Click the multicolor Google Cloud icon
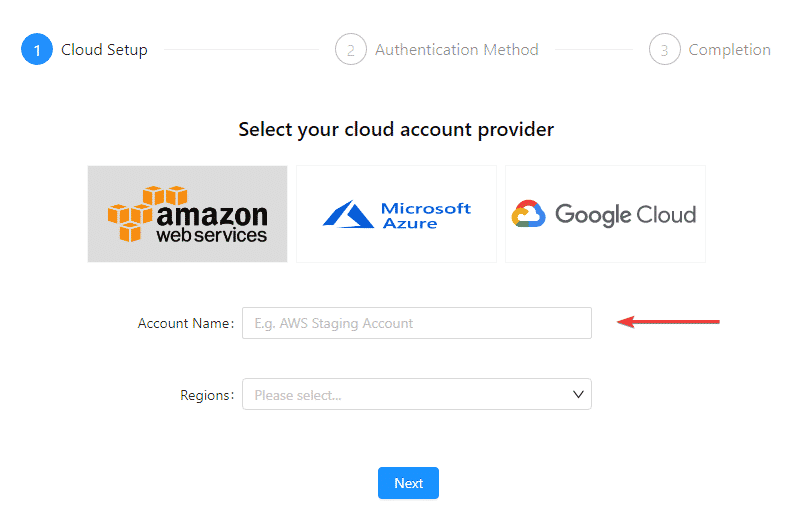The height and width of the screenshot is (510, 789). click(x=528, y=214)
